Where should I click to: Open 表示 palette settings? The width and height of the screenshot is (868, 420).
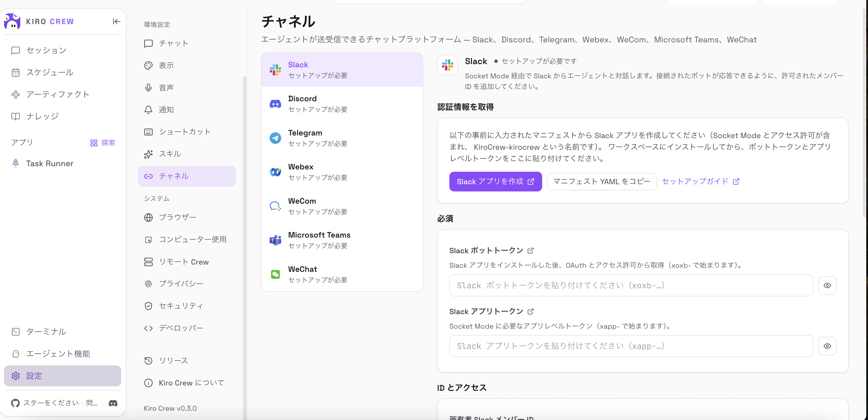[187, 65]
